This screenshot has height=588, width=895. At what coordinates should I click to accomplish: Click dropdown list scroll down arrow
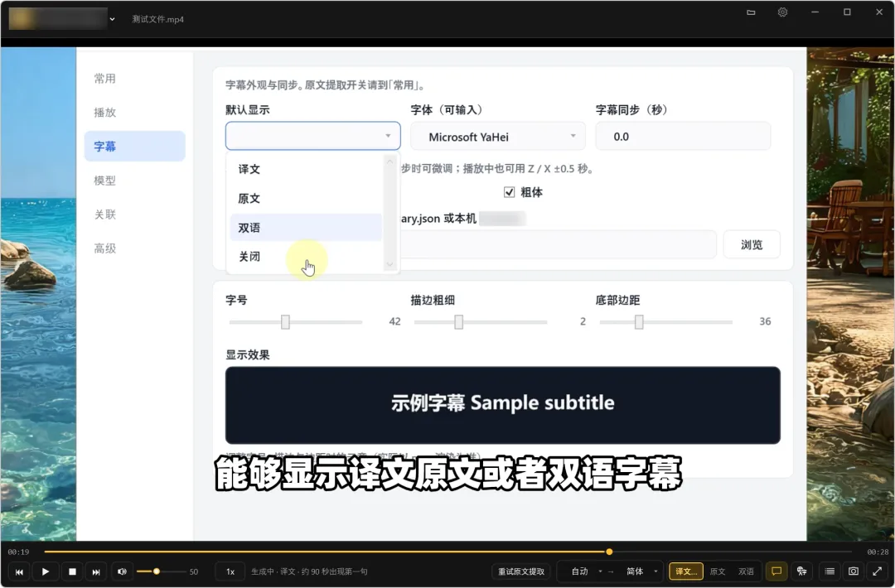pos(389,264)
